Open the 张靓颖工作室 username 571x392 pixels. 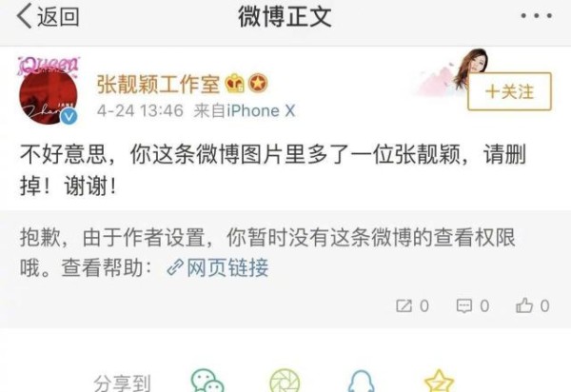158,84
